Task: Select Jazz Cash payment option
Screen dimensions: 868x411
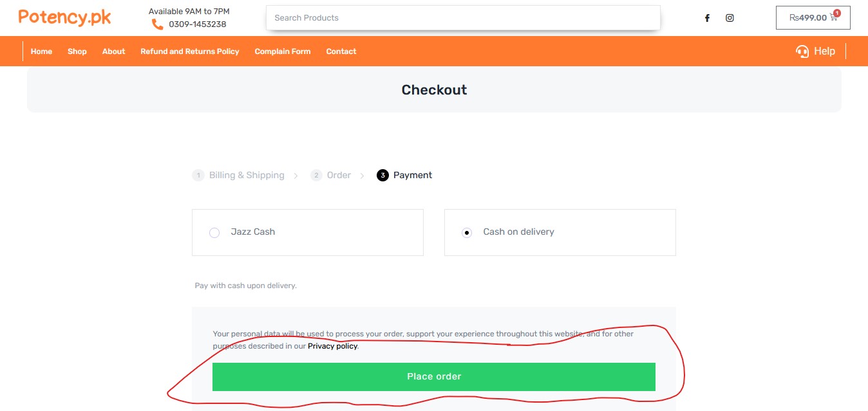Action: point(214,233)
